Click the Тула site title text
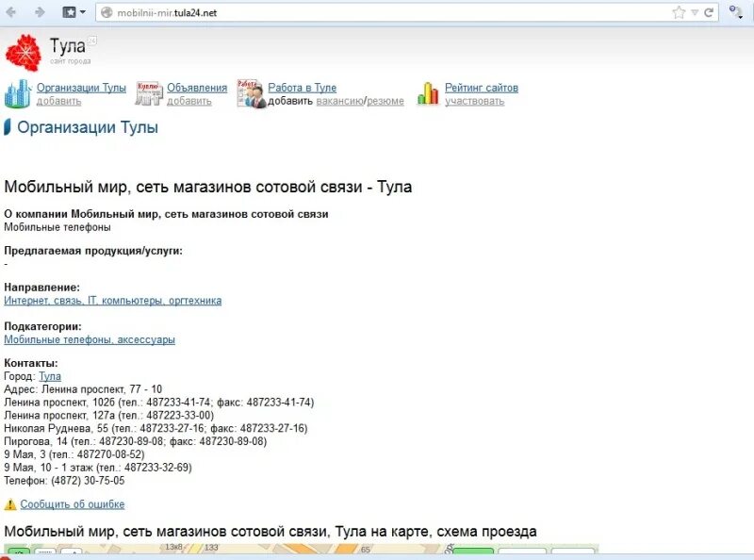Viewport: 754px width, 560px height. click(x=67, y=46)
